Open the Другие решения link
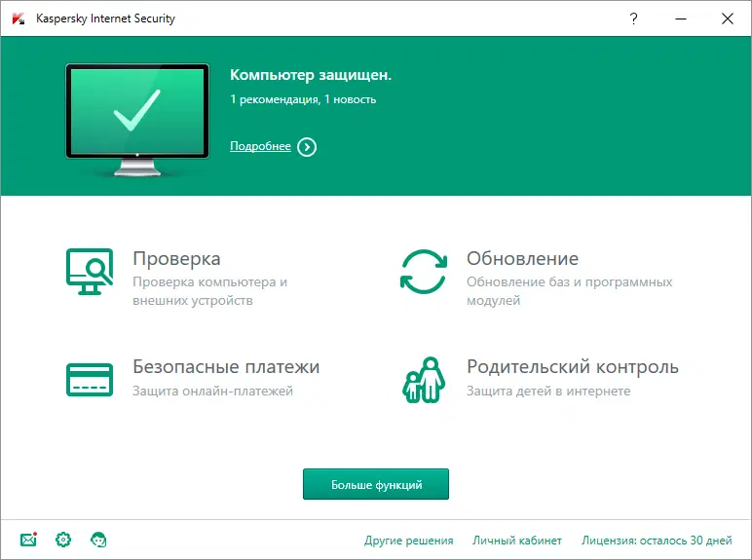The image size is (752, 560). point(408,541)
